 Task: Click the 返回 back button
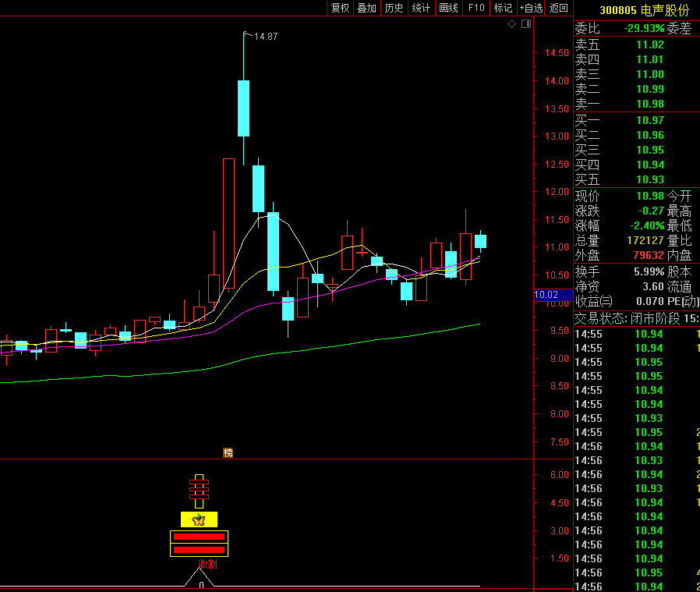[558, 8]
